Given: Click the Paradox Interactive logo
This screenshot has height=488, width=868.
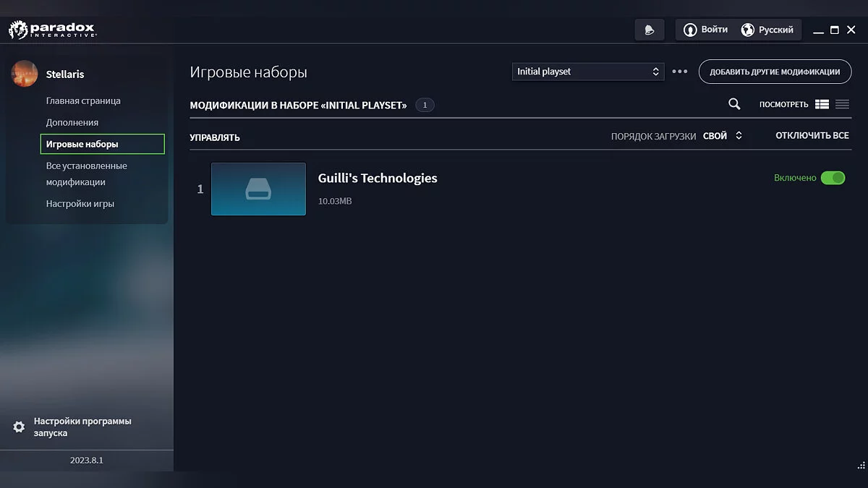Looking at the screenshot, I should (x=51, y=30).
